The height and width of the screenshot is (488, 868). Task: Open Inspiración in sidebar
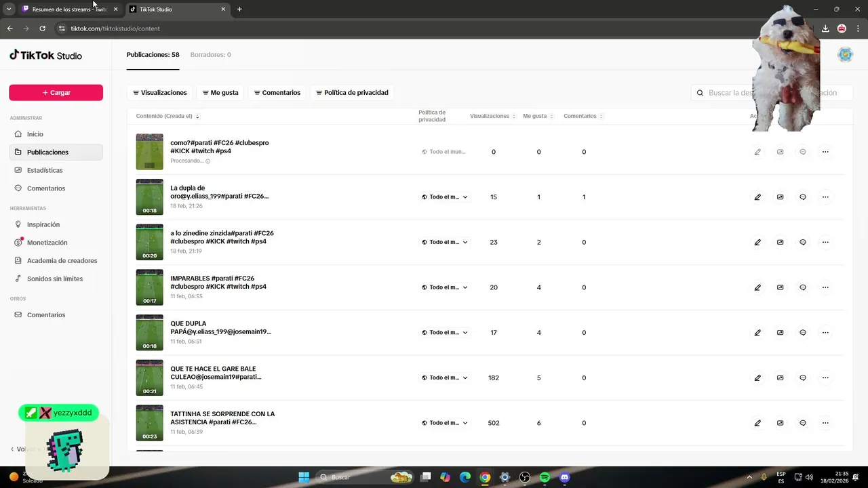[56, 224]
